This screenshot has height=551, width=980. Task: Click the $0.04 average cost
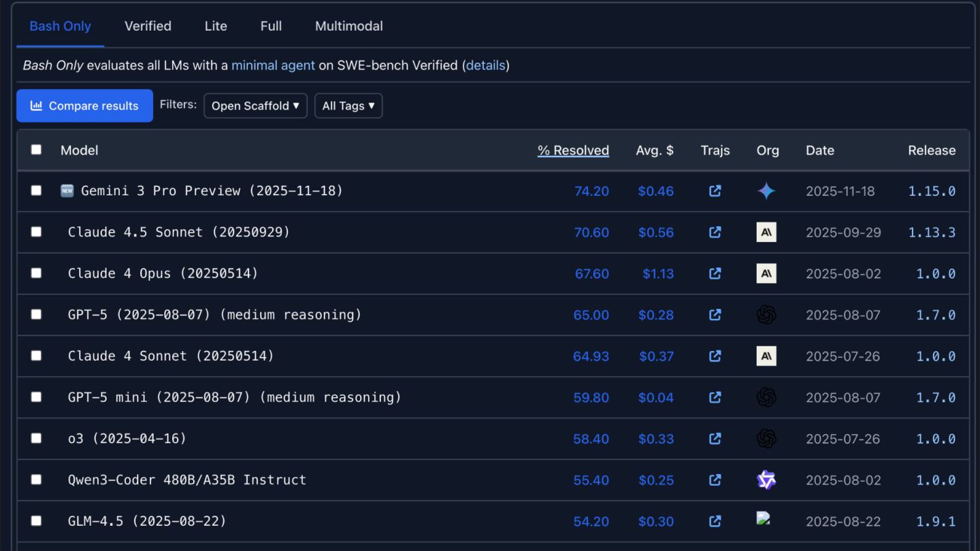(x=656, y=397)
